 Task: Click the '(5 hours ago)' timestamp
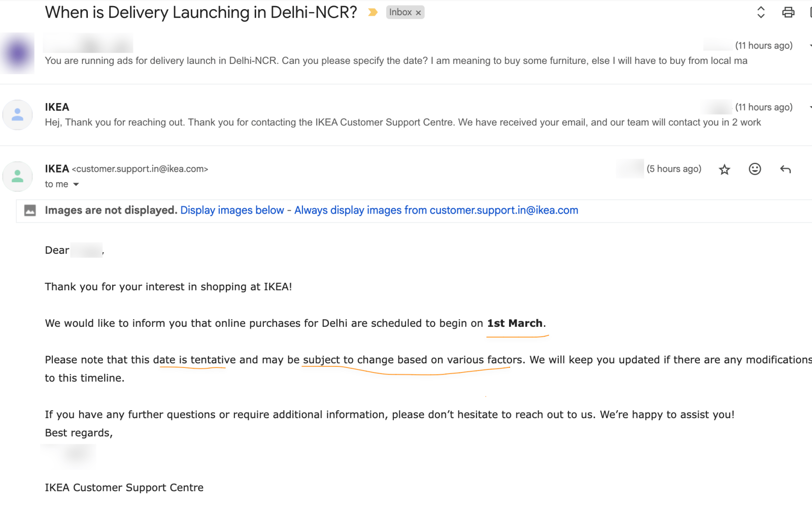pos(674,169)
